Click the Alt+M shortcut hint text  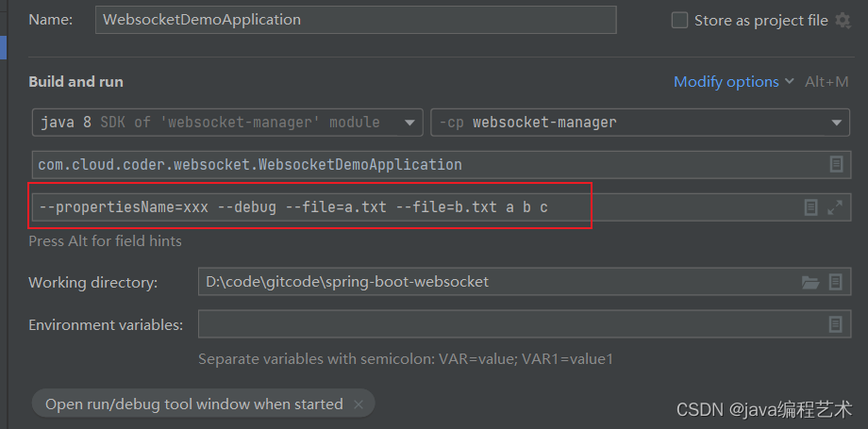click(826, 82)
